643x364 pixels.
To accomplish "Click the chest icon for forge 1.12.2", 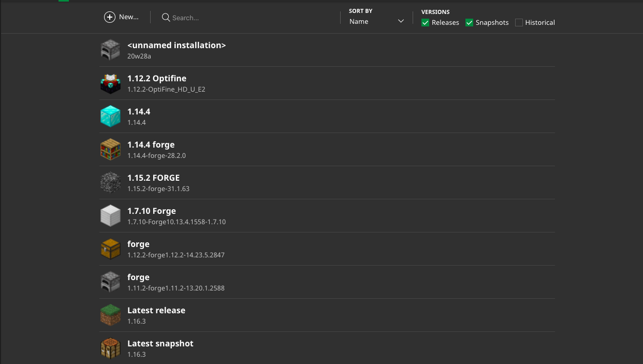I will pyautogui.click(x=110, y=249).
